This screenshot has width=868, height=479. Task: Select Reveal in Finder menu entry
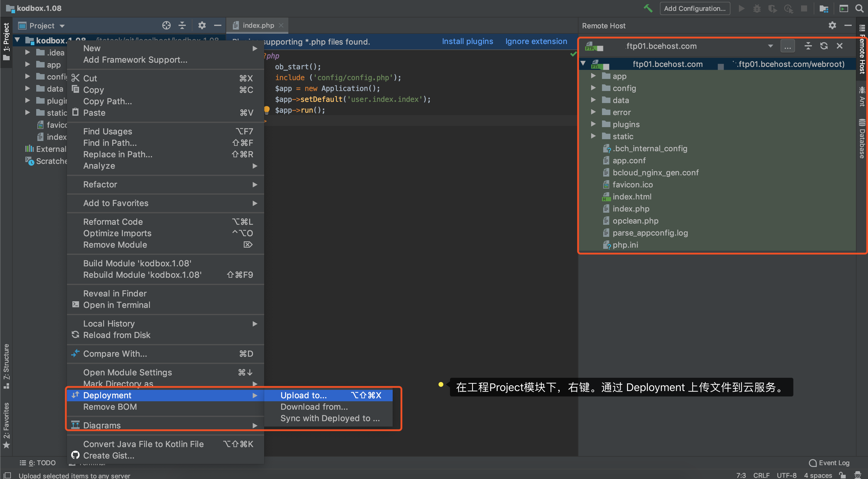pyautogui.click(x=115, y=293)
